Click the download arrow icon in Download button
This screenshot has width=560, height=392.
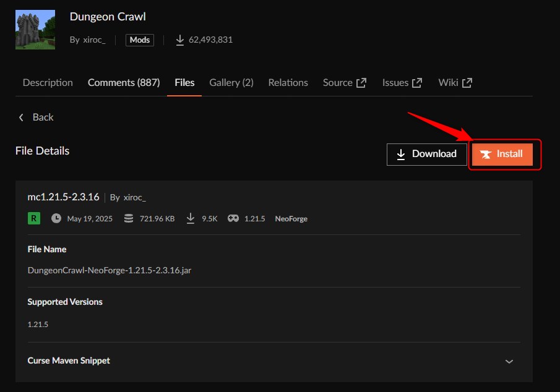401,154
